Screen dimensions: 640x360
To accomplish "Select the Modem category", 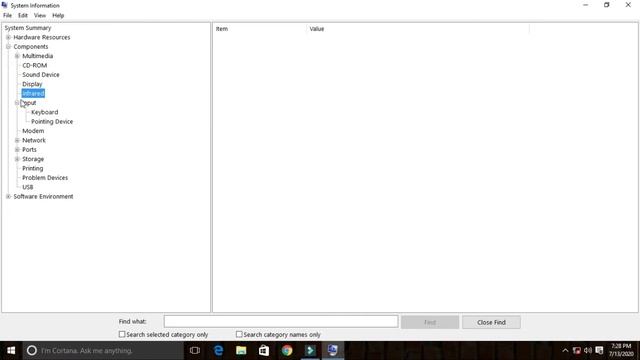I will [33, 131].
